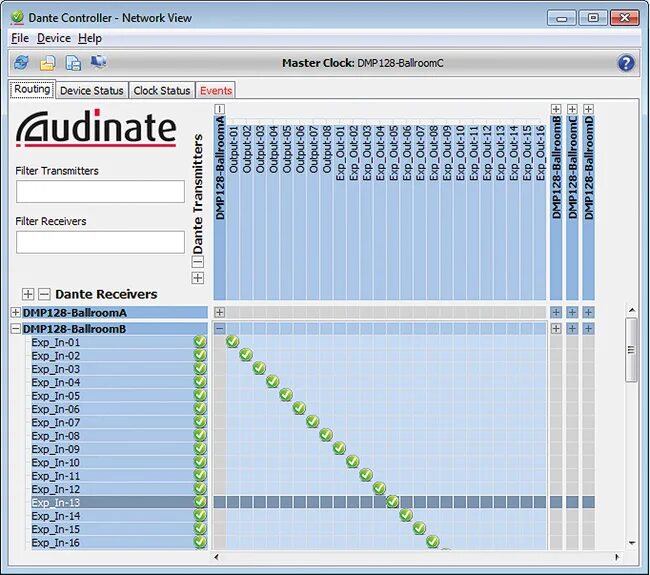Toggle the subscription at Exp_In-01 and Output-01

coord(233,342)
